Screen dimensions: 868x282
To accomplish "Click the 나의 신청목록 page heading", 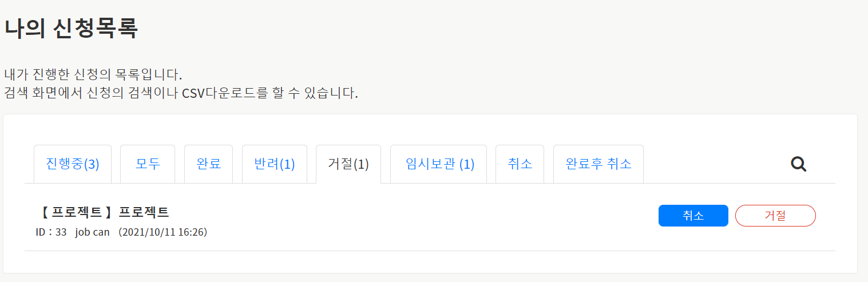I will [72, 29].
